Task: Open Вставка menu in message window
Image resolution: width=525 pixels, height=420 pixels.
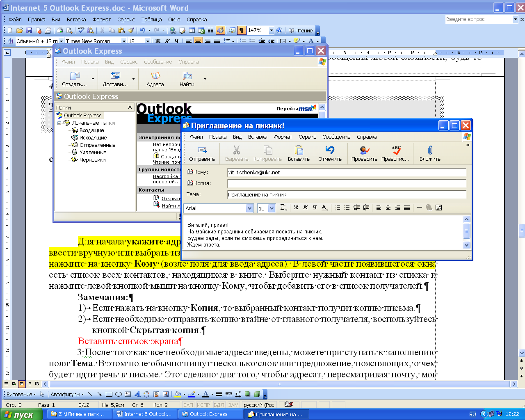Action: 258,137
